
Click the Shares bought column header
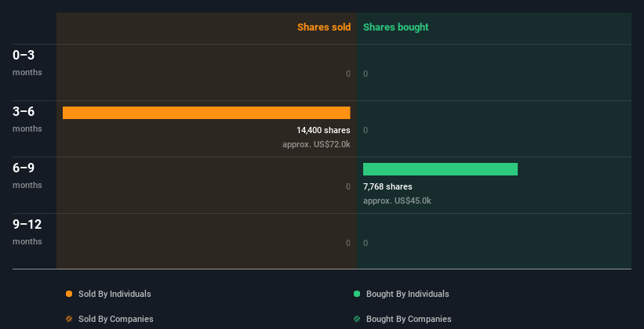tap(396, 27)
